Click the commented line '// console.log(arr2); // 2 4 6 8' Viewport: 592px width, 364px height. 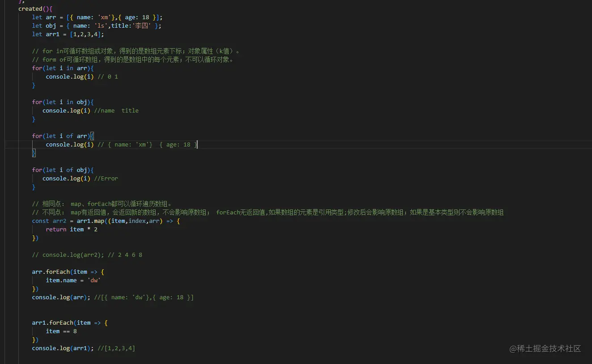pyautogui.click(x=87, y=255)
